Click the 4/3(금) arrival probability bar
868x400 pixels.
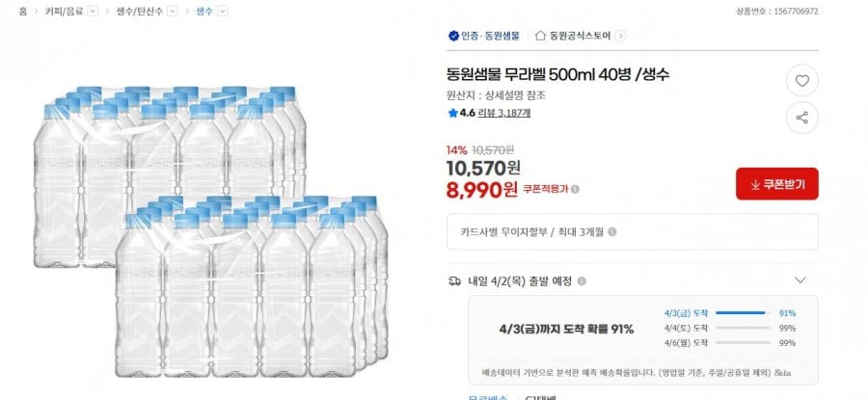[x=739, y=313]
